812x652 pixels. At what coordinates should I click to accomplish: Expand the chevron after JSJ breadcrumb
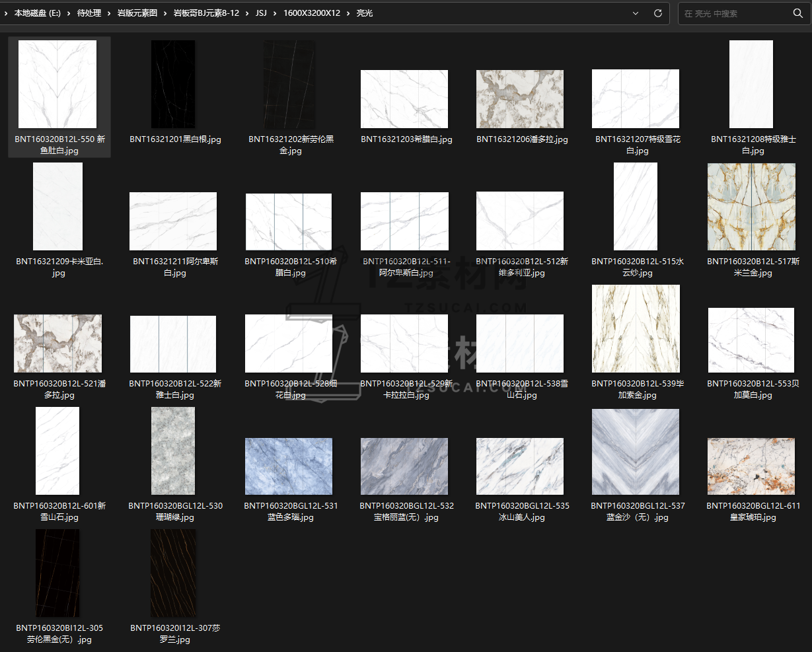point(275,13)
